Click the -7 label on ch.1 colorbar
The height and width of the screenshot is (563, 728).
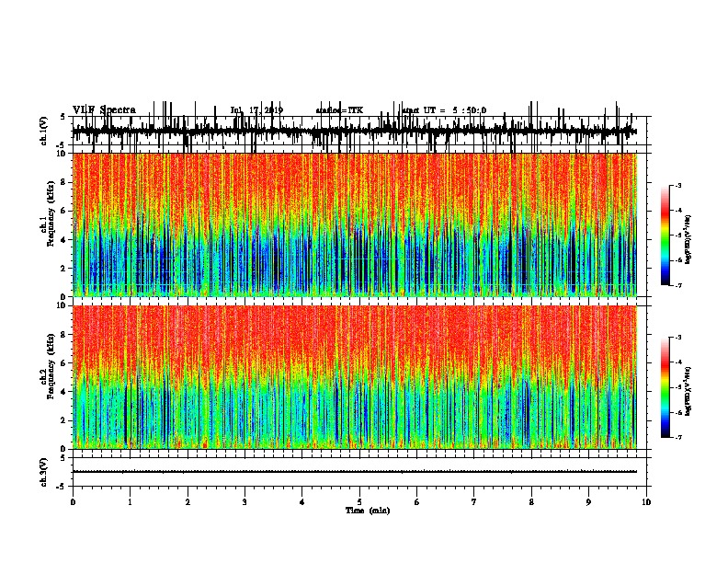(677, 286)
